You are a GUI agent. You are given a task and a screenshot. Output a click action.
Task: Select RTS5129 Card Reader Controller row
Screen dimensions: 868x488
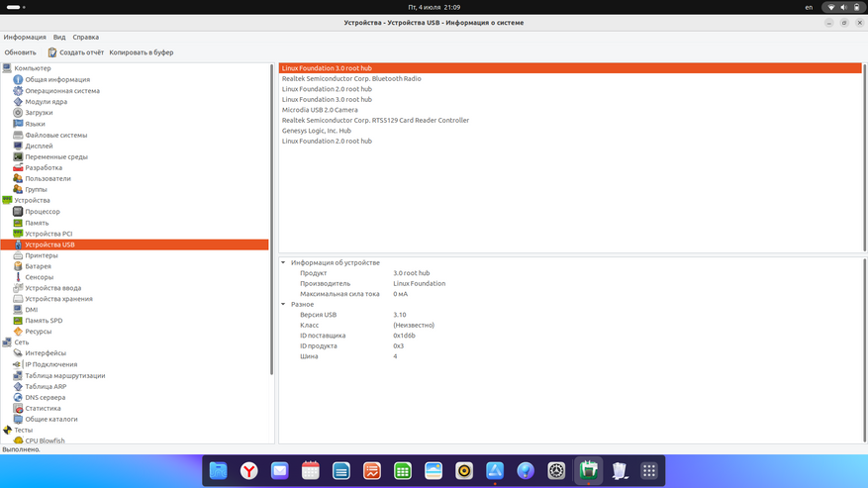point(570,120)
